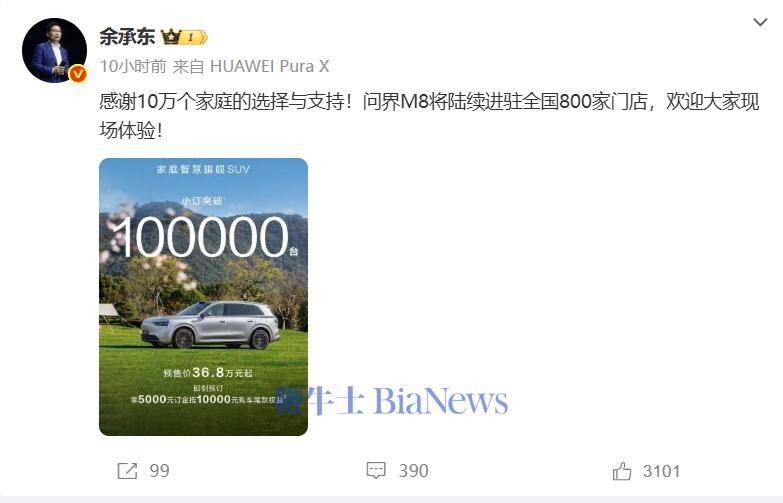
Task: Click the 家庭智慧旗舰SUV poster heading
Action: (x=203, y=169)
